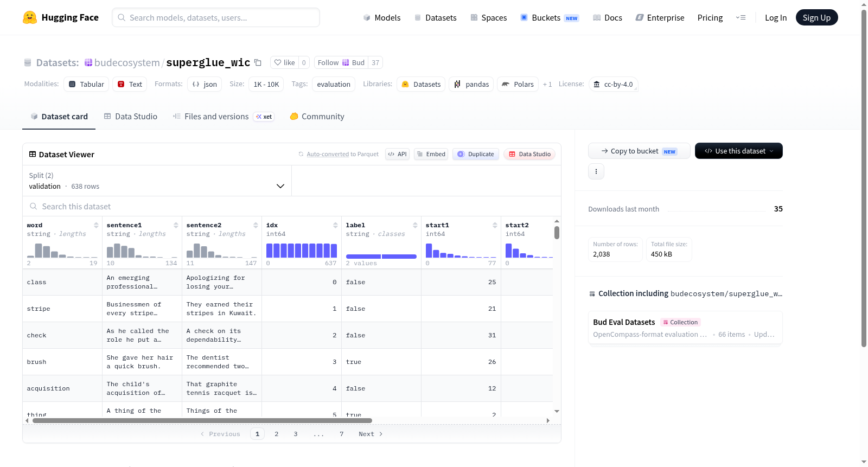Open Docs in top navigation

pos(608,17)
